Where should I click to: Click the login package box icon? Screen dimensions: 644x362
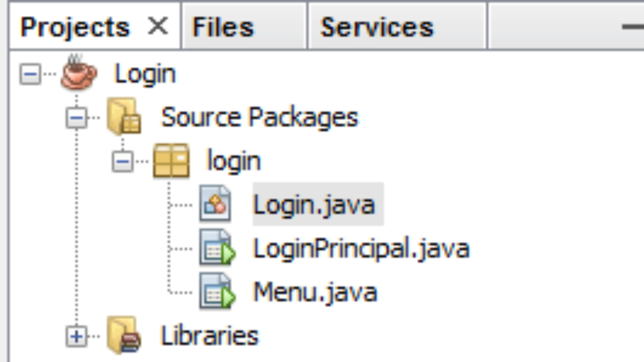click(x=171, y=161)
